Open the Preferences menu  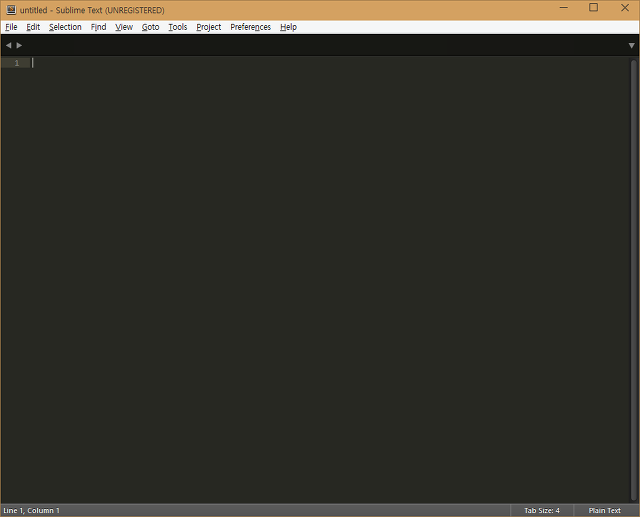250,27
